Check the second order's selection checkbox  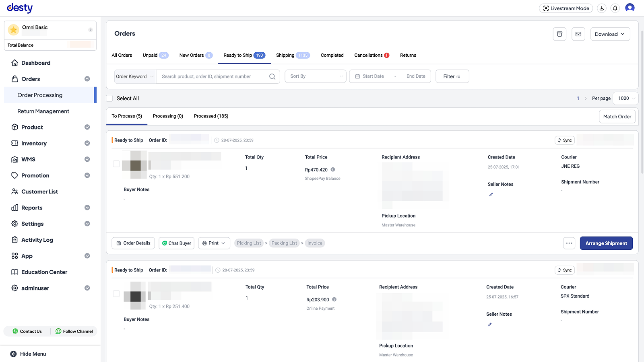pos(116,294)
